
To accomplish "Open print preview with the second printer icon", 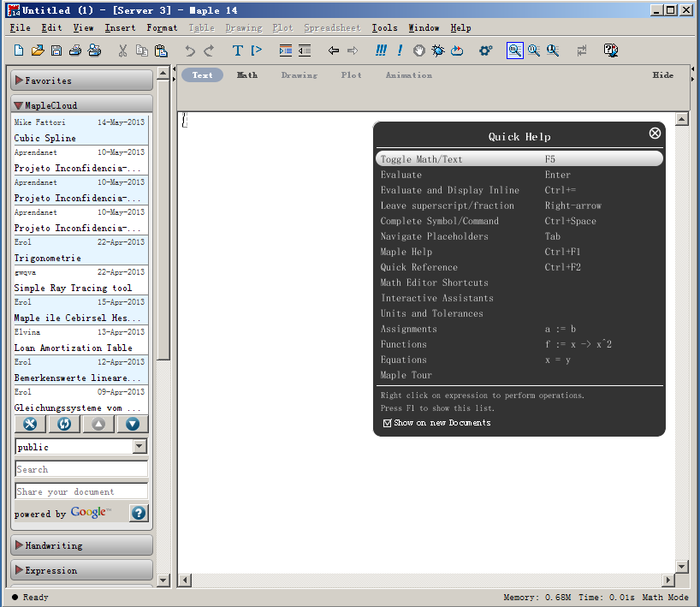I will (x=95, y=51).
